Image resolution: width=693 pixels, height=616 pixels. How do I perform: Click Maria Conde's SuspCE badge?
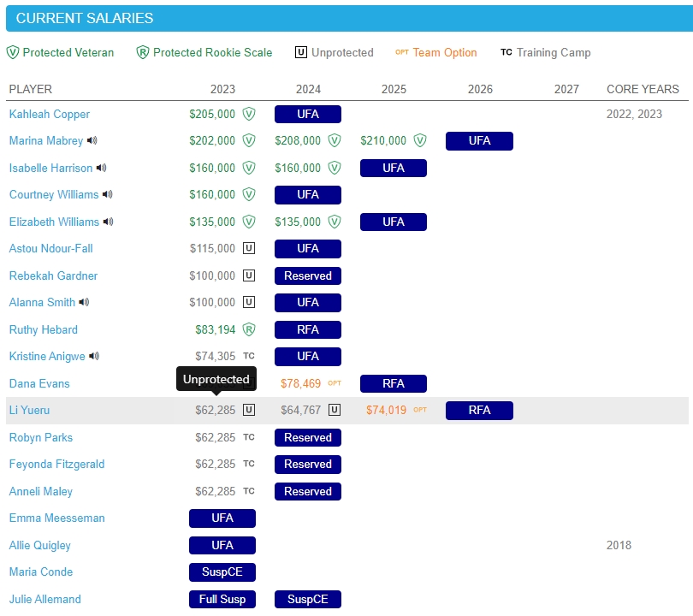tap(222, 572)
